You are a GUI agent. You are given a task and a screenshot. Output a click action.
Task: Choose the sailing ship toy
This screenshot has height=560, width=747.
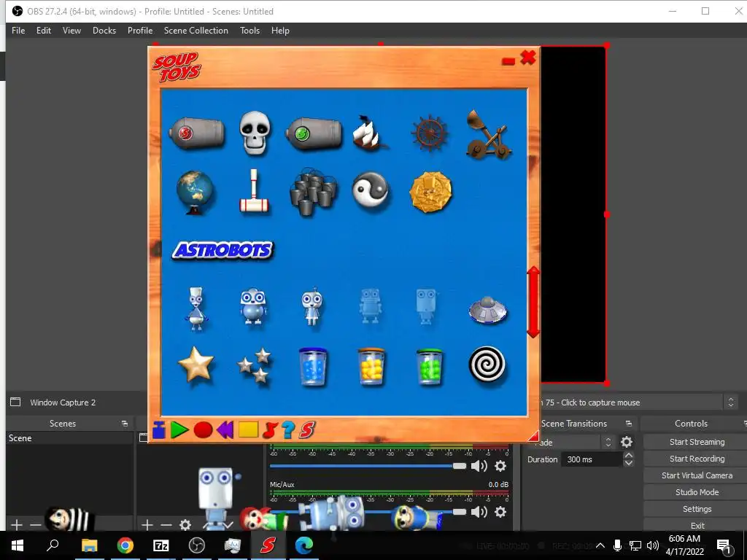coord(369,133)
